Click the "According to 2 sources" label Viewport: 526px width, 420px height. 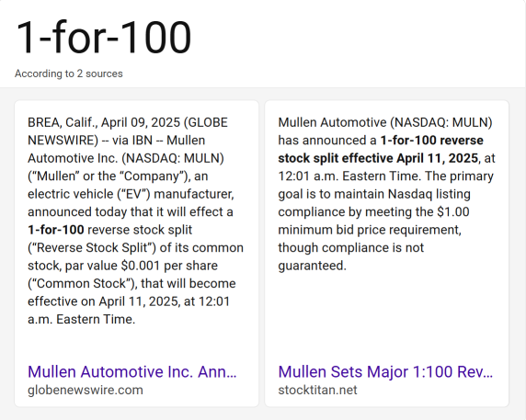point(69,74)
